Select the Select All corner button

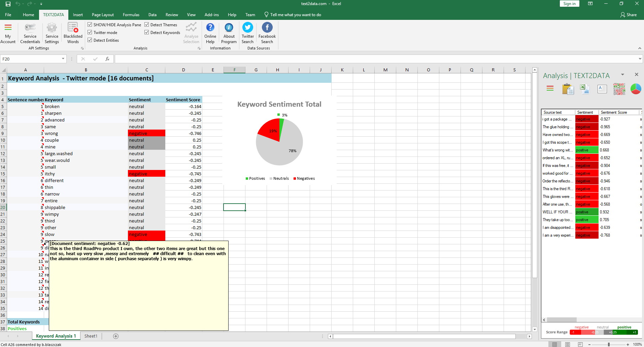point(3,70)
